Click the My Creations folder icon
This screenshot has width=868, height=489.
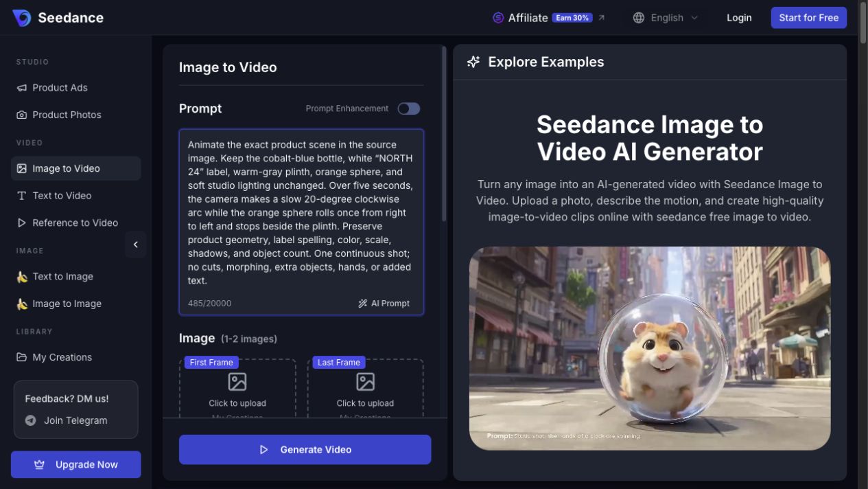coord(22,357)
